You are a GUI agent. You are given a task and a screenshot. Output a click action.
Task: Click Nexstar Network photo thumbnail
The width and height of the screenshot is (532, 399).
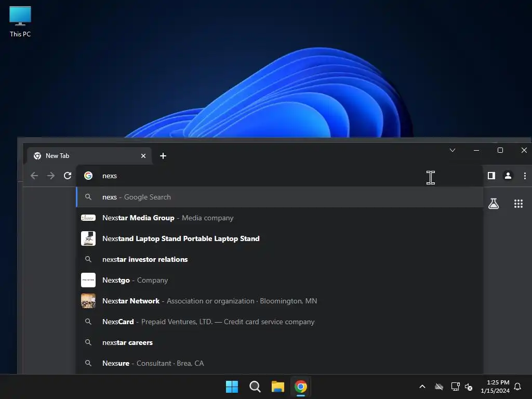[88, 301]
